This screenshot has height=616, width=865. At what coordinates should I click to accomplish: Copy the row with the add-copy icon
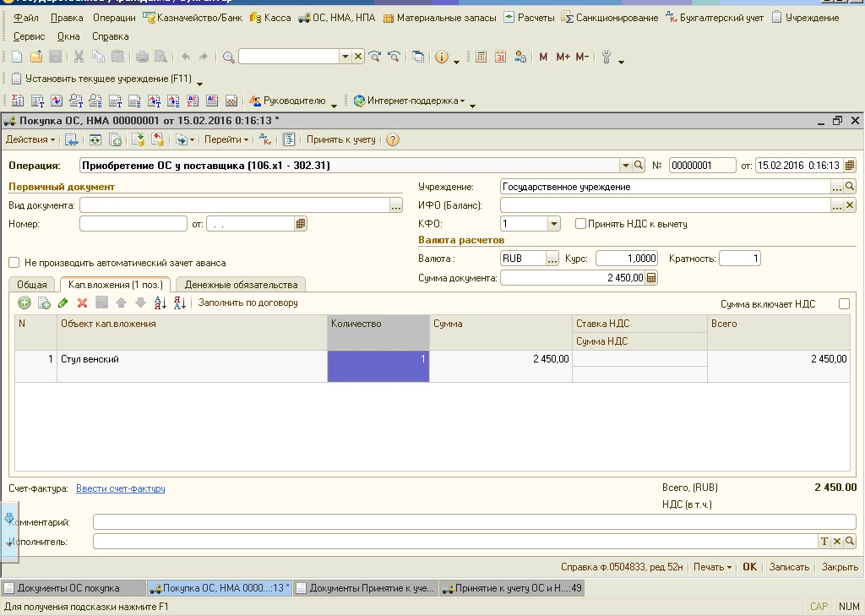coord(44,303)
